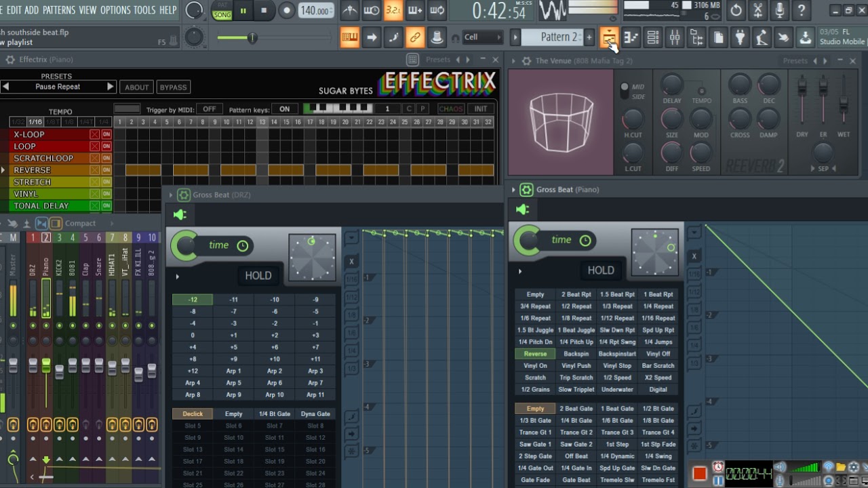This screenshot has height=488, width=868.
Task: Click the speaker icon in Gross Beat (DRZ)
Action: [180, 215]
